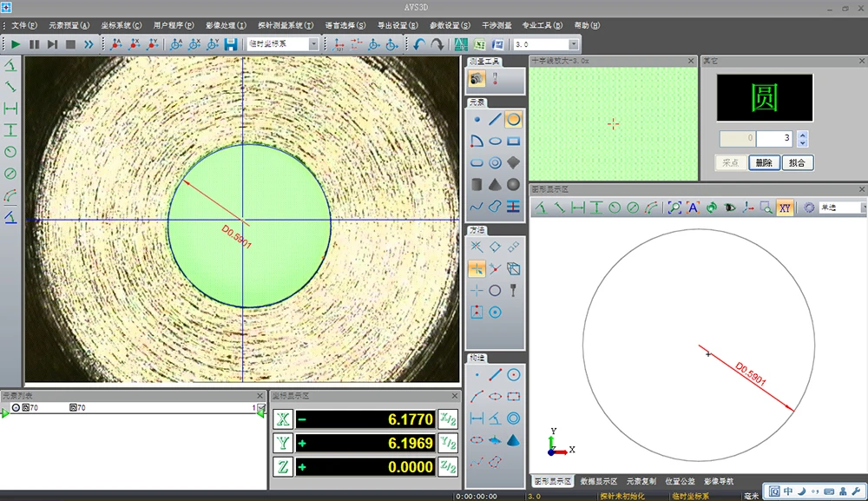Click the 拟合 fit button

point(798,162)
